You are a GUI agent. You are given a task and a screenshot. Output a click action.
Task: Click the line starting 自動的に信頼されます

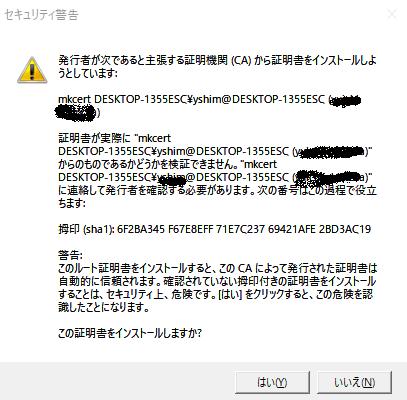tap(217, 281)
